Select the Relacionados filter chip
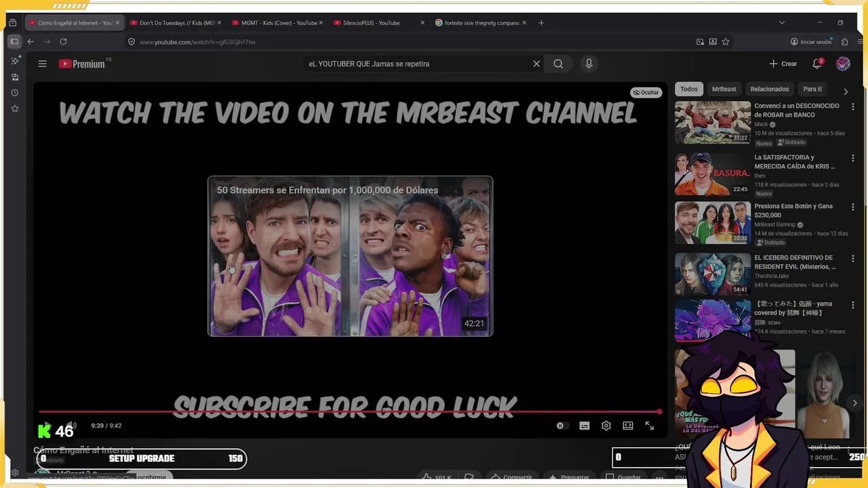This screenshot has height=488, width=868. tap(770, 89)
